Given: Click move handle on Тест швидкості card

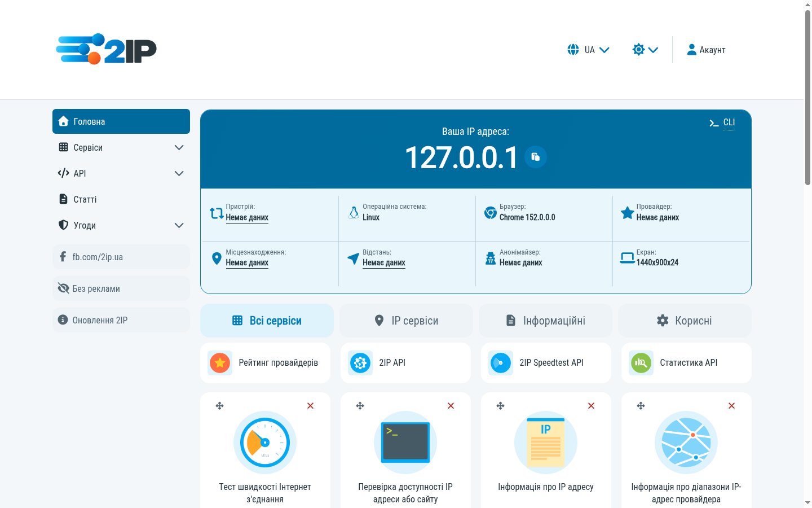Looking at the screenshot, I should point(220,406).
